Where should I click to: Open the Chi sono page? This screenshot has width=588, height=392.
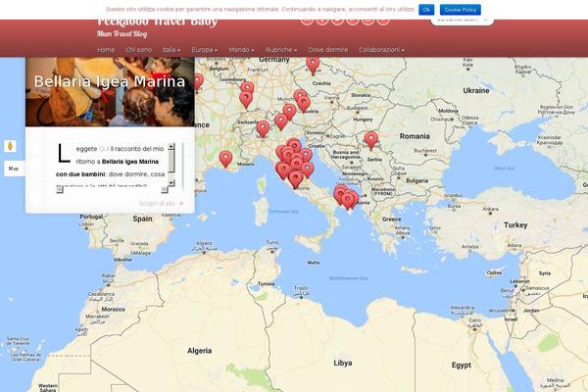pyautogui.click(x=139, y=50)
